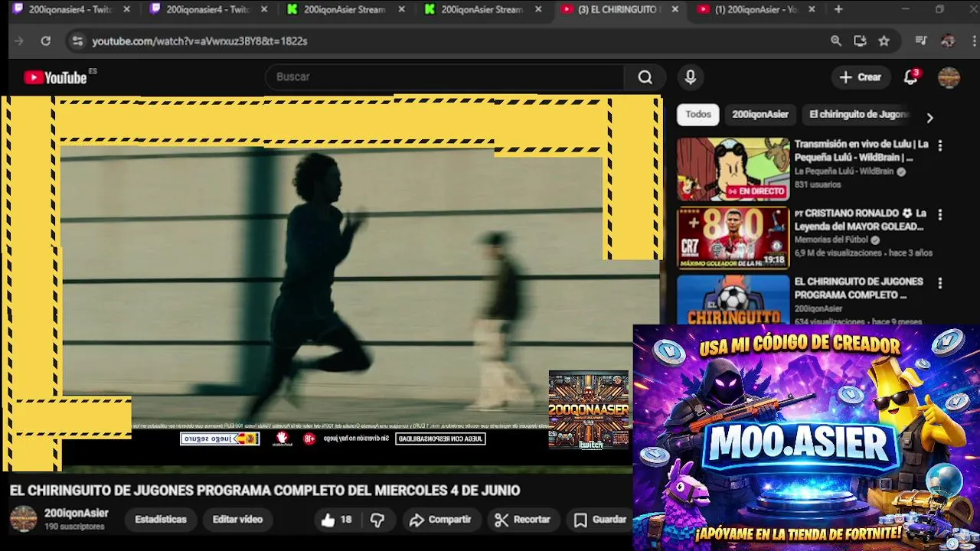Click 'La Pequeña Lulú - WildBrain' channel name
This screenshot has height=551, width=980.
(844, 172)
